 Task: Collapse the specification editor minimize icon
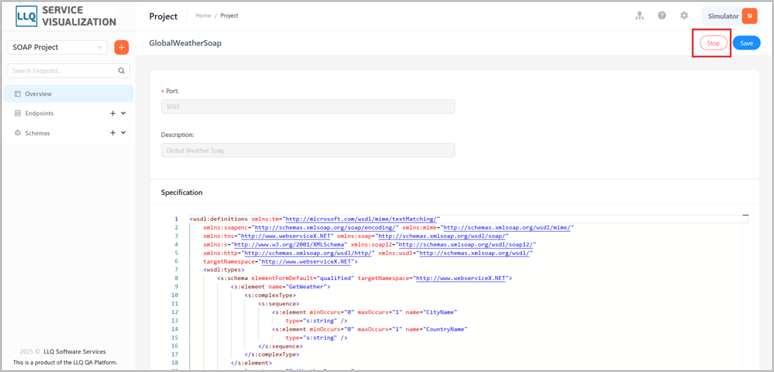(x=745, y=216)
